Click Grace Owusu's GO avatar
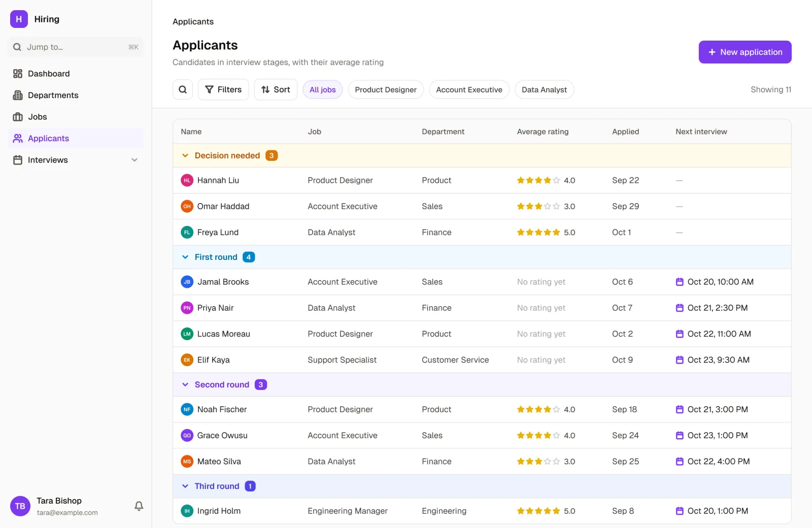 coord(187,436)
